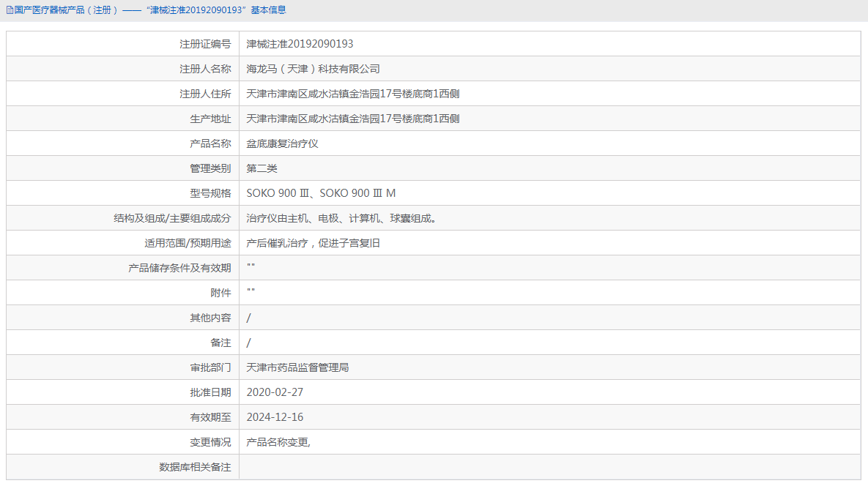Select the label "产品名称"
The image size is (868, 486).
coord(209,143)
